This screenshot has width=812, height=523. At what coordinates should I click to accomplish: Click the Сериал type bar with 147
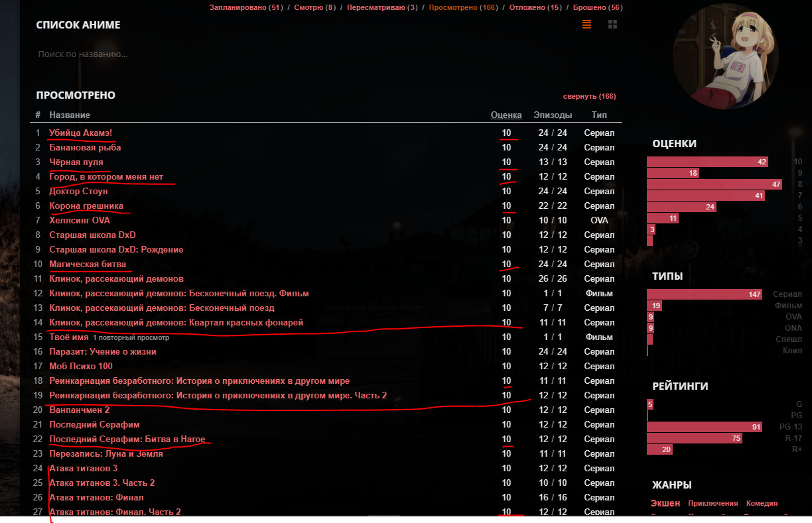(704, 294)
